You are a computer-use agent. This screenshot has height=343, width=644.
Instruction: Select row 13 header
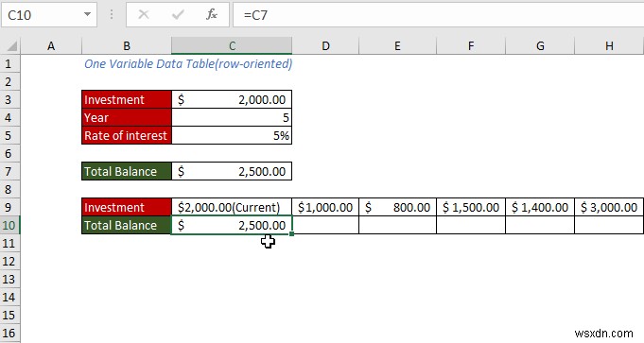(x=9, y=280)
